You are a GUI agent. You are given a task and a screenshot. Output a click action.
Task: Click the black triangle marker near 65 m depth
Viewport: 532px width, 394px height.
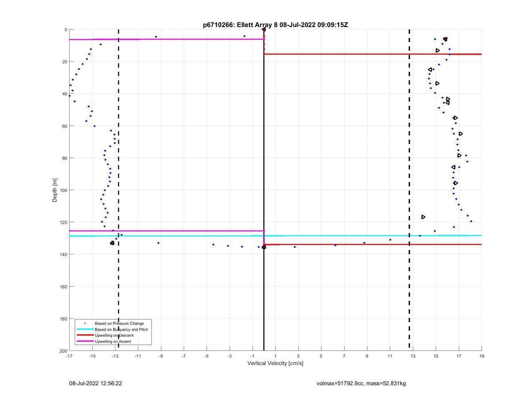[461, 133]
